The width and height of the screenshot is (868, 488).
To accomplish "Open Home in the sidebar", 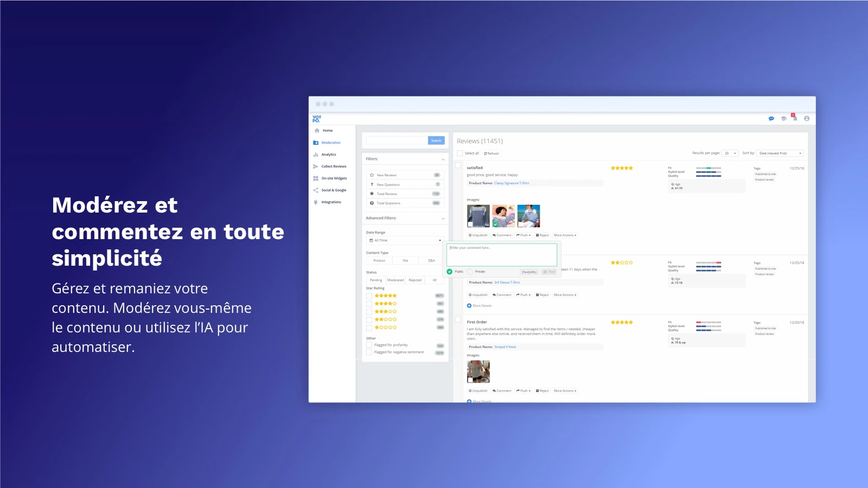I will pos(328,131).
